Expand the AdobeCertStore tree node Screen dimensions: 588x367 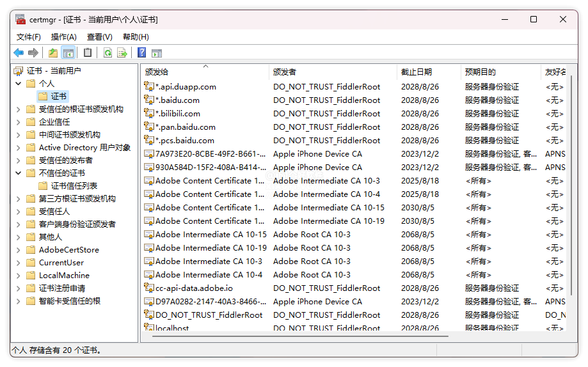click(19, 250)
